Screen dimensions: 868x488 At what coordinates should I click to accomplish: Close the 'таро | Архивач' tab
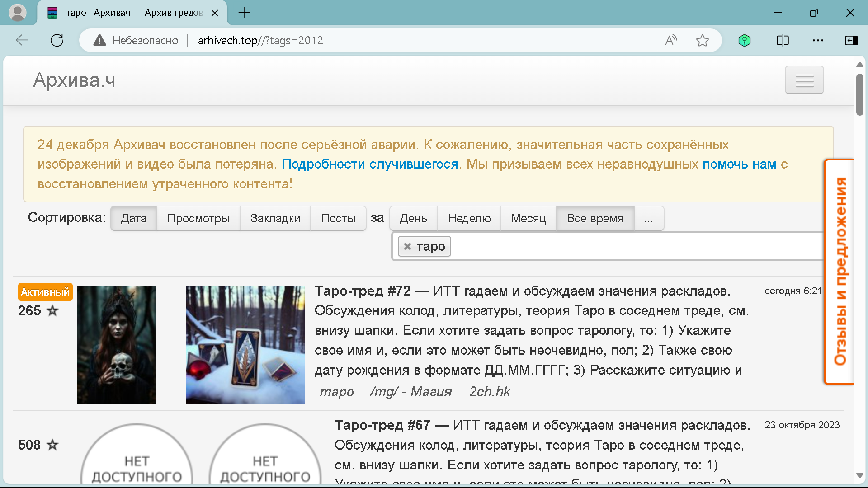(x=215, y=13)
